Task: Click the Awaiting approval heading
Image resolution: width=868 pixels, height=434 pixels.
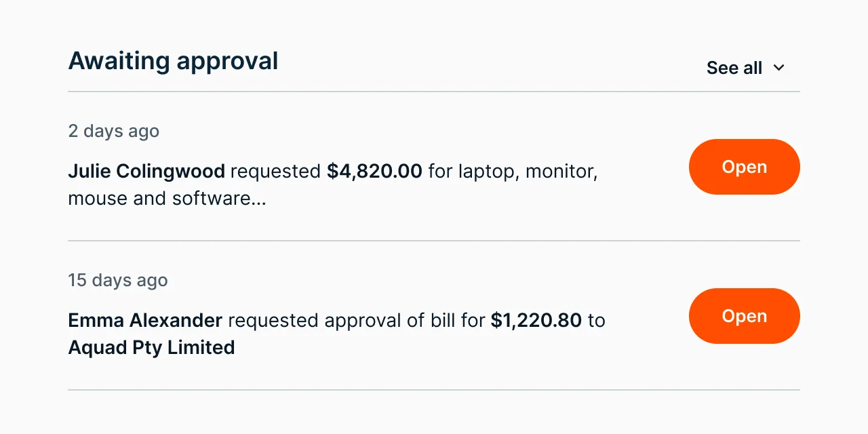Action: coord(173,61)
